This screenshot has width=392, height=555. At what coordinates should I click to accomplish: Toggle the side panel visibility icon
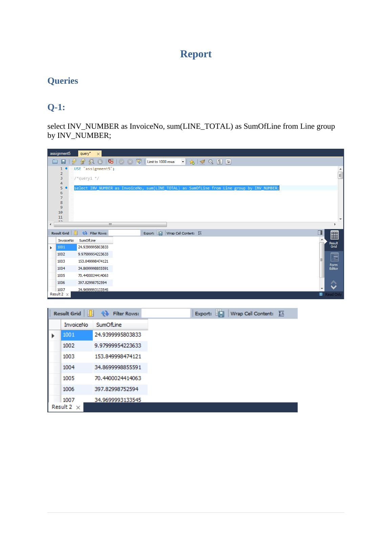click(x=320, y=233)
